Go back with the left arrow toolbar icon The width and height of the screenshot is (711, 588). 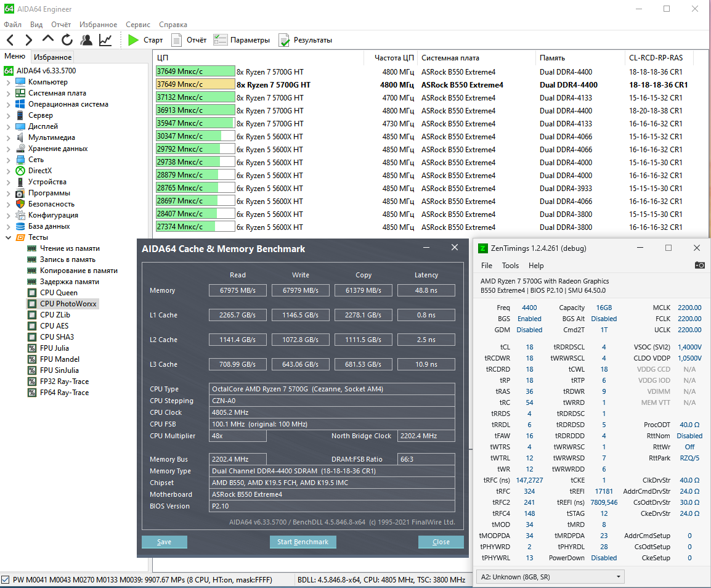coord(10,40)
